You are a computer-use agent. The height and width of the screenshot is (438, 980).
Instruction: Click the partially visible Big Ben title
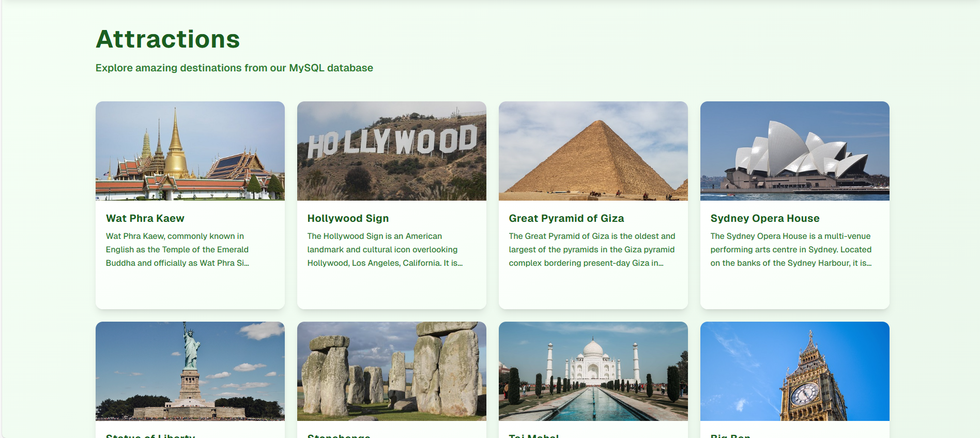tap(730, 435)
